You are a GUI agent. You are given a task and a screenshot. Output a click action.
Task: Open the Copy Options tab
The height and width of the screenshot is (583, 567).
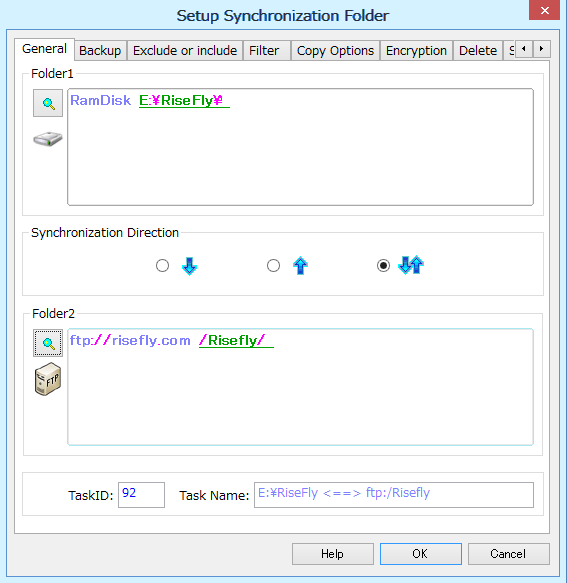pos(335,51)
